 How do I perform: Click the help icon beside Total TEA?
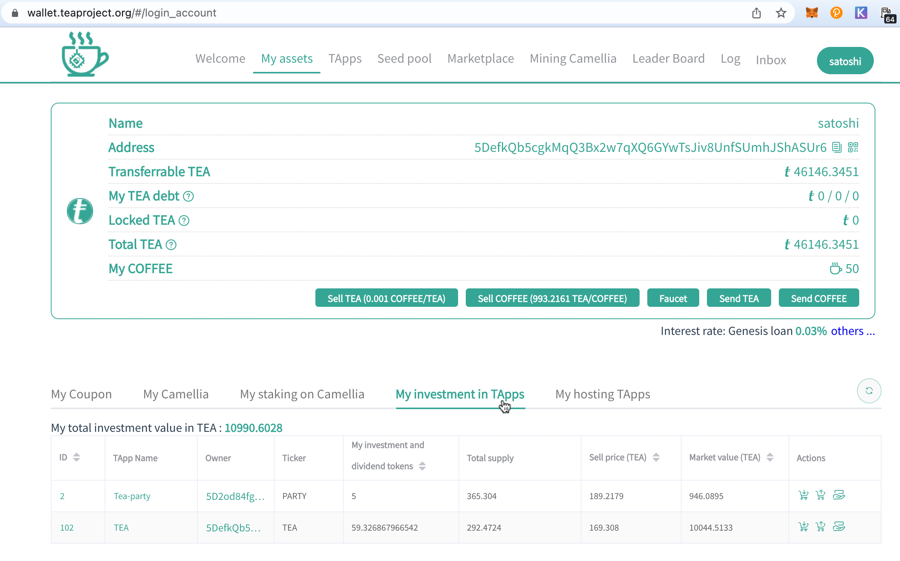click(x=171, y=245)
